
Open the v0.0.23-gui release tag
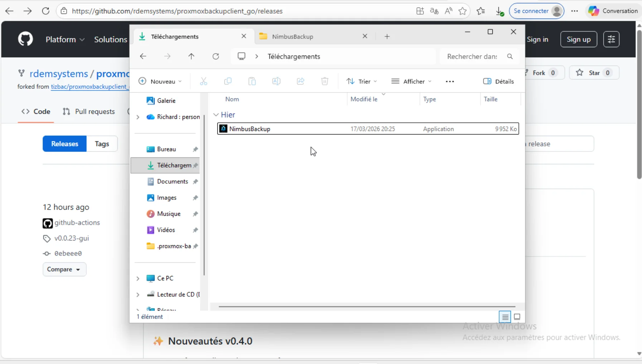pos(71,238)
